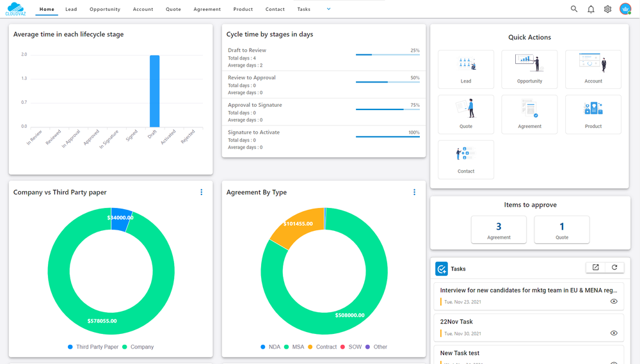Open the 1 Quote item to approve
This screenshot has width=640, height=364.
point(562,230)
